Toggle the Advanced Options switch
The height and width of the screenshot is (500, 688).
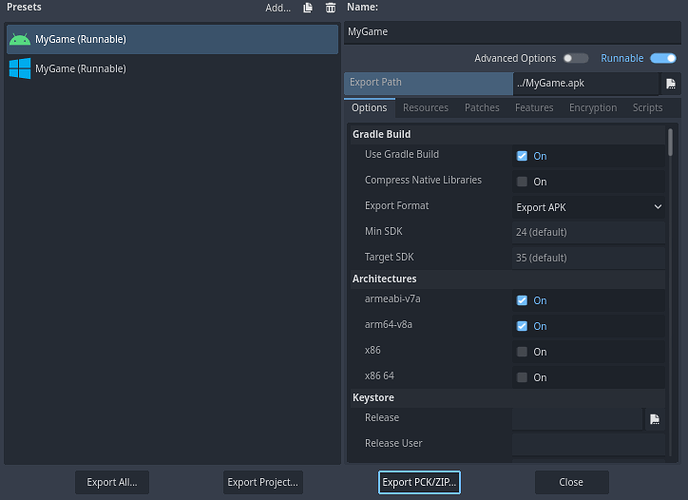pos(575,59)
